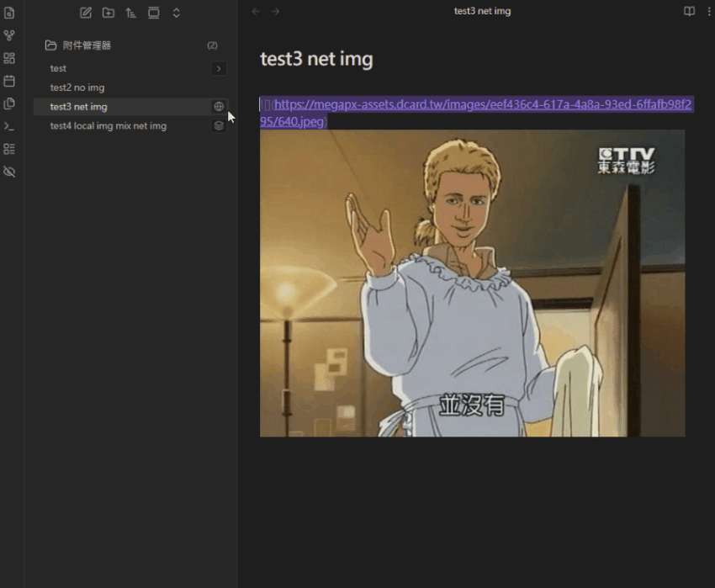Click the test3 net img tab title
The image size is (715, 588).
482,12
